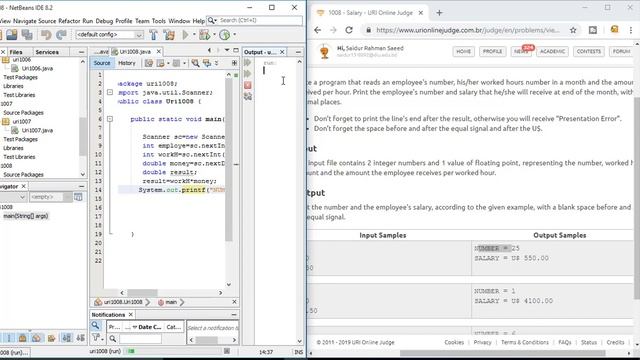
Task: Click the filter funnel icon in Notifications panel
Action: (x=96, y=338)
